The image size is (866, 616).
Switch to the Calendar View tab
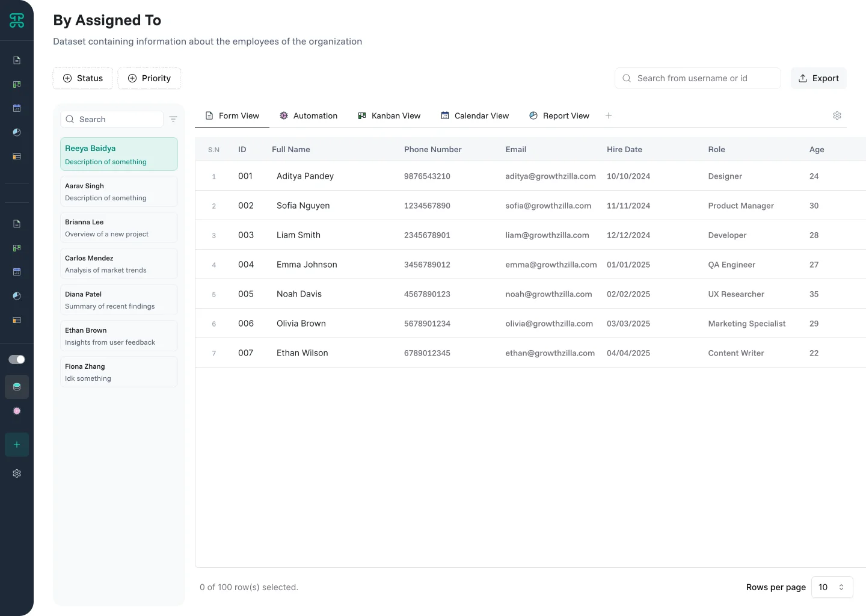pos(474,115)
